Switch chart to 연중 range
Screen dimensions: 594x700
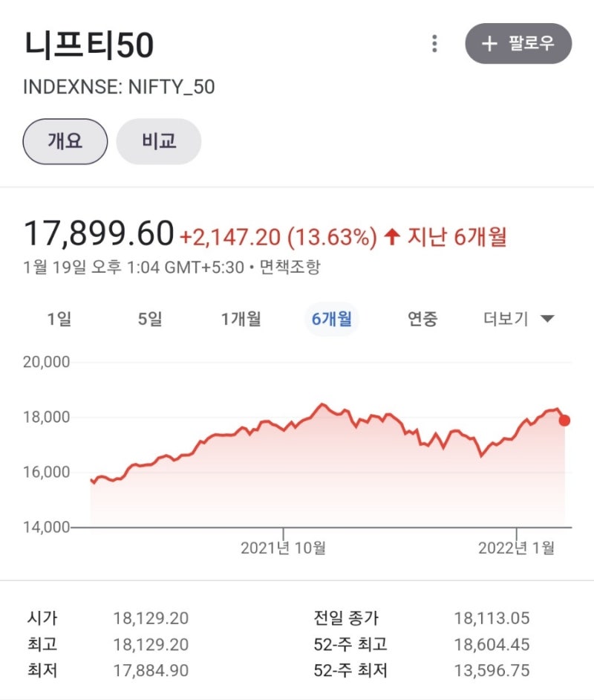[x=422, y=319]
